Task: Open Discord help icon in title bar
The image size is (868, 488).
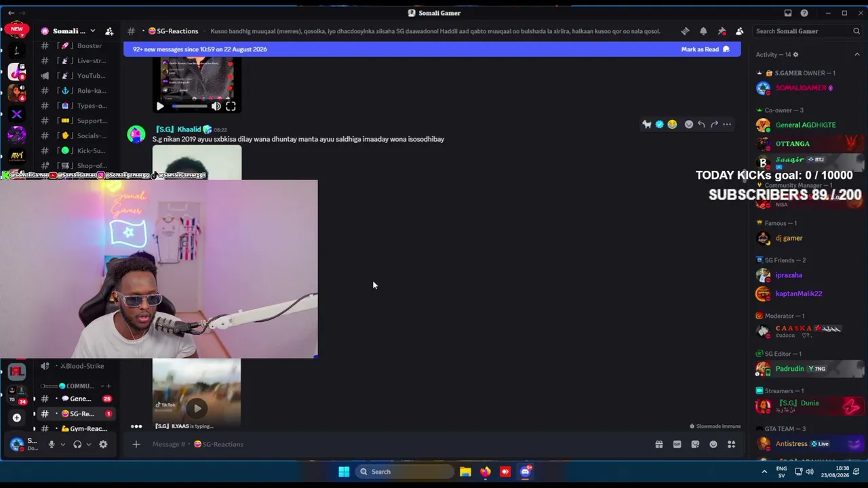Action: (x=804, y=13)
